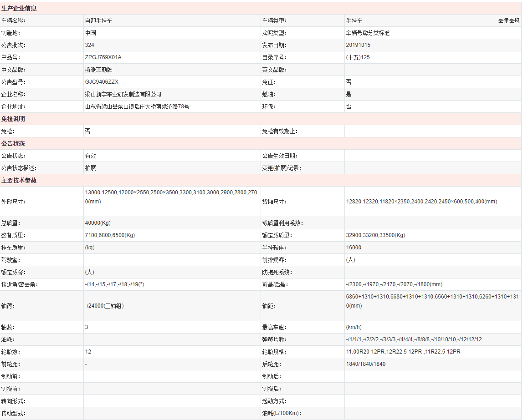Click the 主要技术参数 section header

tap(19, 180)
